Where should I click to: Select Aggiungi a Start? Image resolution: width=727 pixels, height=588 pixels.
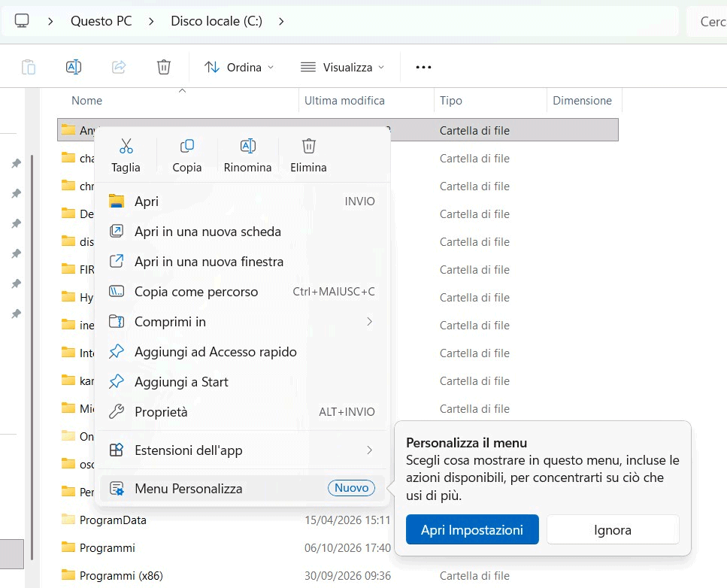[243, 382]
